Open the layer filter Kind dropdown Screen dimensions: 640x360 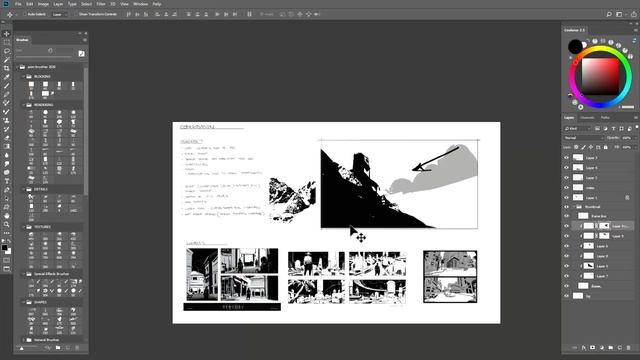pyautogui.click(x=578, y=129)
